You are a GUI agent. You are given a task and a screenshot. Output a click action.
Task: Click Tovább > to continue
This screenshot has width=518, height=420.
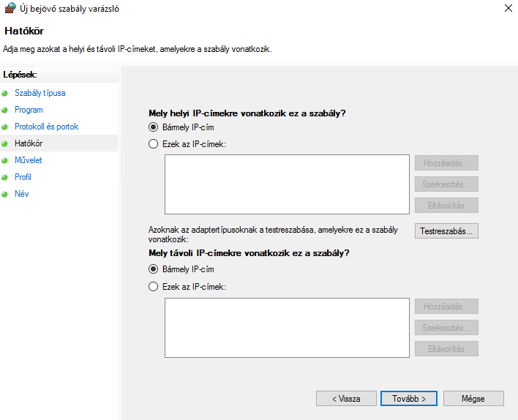(409, 399)
